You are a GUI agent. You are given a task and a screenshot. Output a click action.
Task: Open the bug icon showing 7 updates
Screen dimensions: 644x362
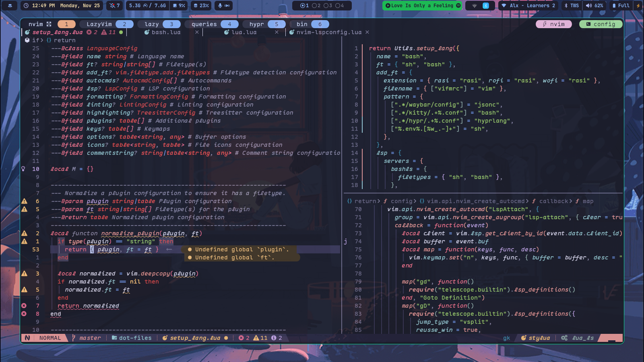[115, 6]
